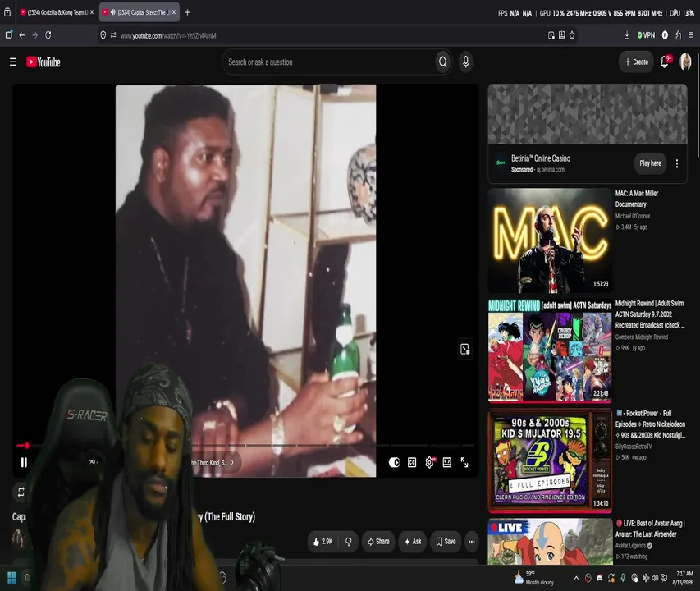Open the reader view icon in address bar
This screenshot has height=591, width=700.
pos(561,35)
